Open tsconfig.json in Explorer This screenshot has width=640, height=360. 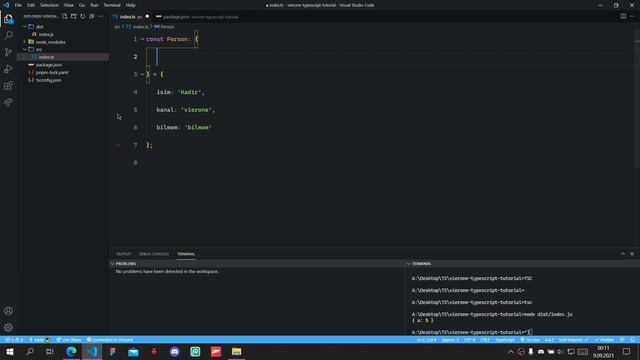[x=48, y=80]
